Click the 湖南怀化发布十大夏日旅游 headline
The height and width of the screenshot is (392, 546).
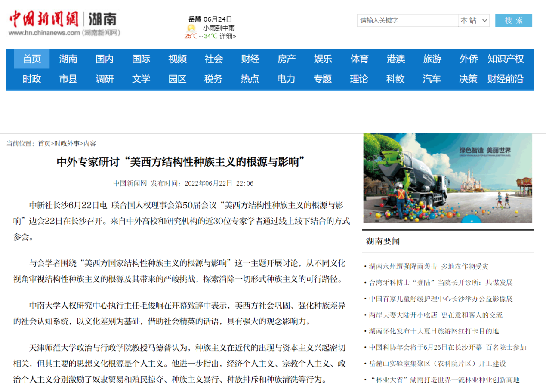(434, 331)
